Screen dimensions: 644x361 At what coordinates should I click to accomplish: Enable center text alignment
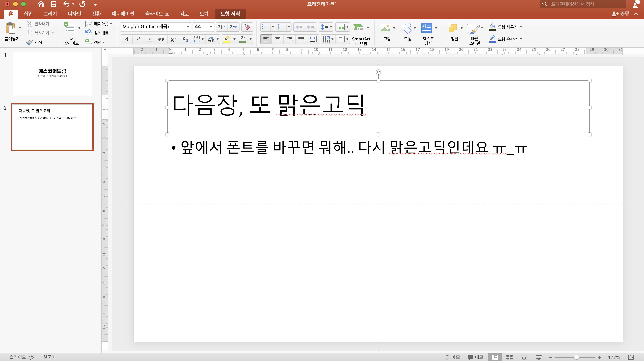pyautogui.click(x=277, y=39)
